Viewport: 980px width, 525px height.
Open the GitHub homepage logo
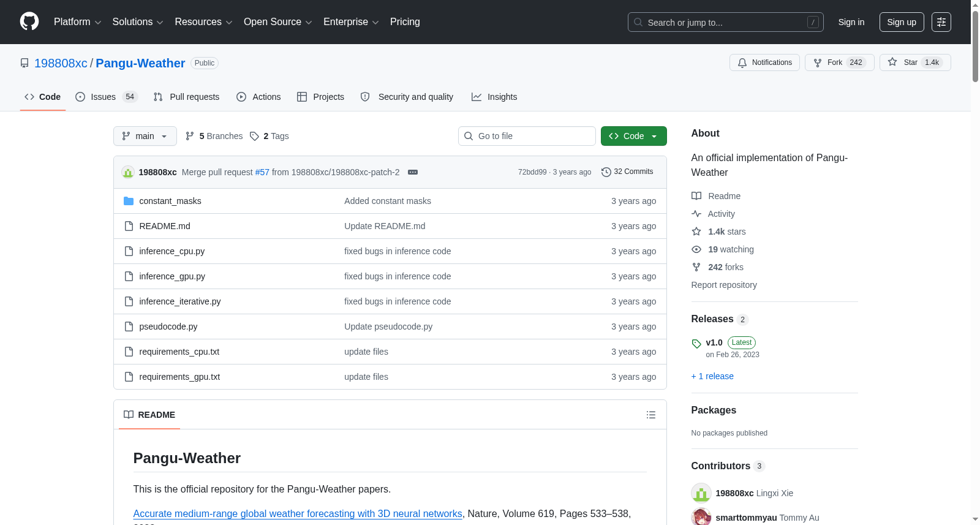29,21
